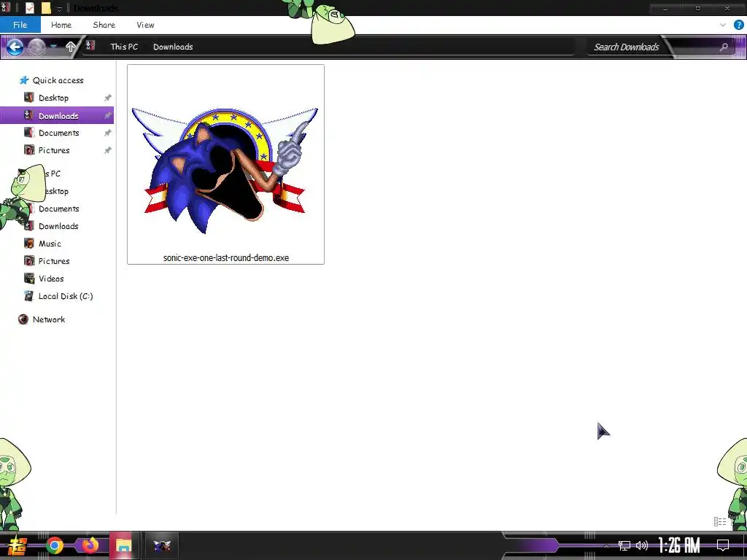Click the Music folder icon
This screenshot has height=560, width=747.
29,244
